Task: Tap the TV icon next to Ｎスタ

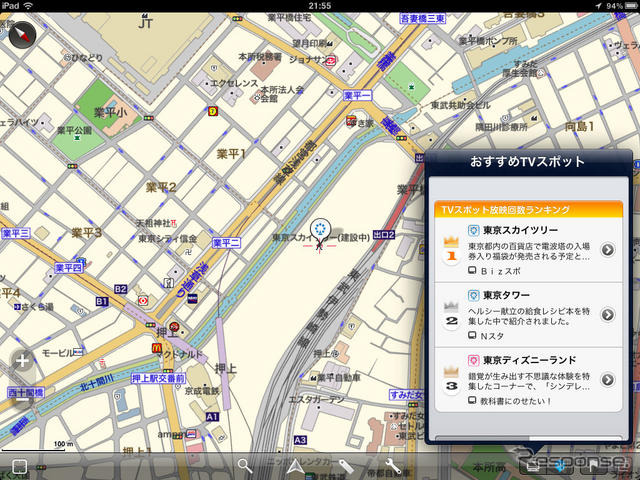Action: click(472, 335)
